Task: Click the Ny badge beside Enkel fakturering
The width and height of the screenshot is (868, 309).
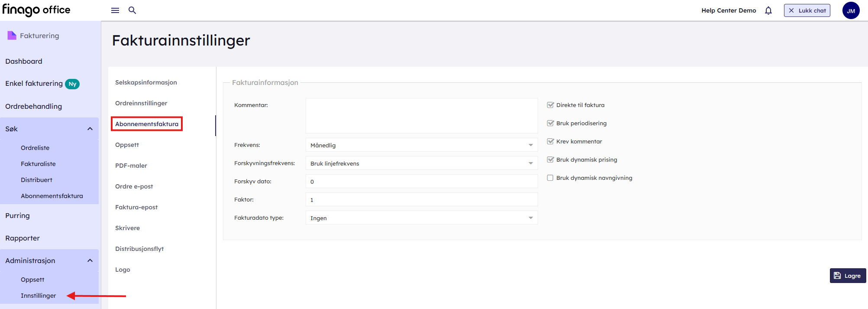Action: 72,84
